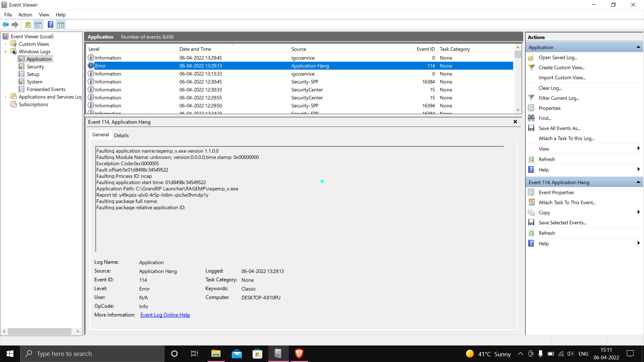Click Import Custom View action
The image size is (644, 362).
(x=562, y=77)
